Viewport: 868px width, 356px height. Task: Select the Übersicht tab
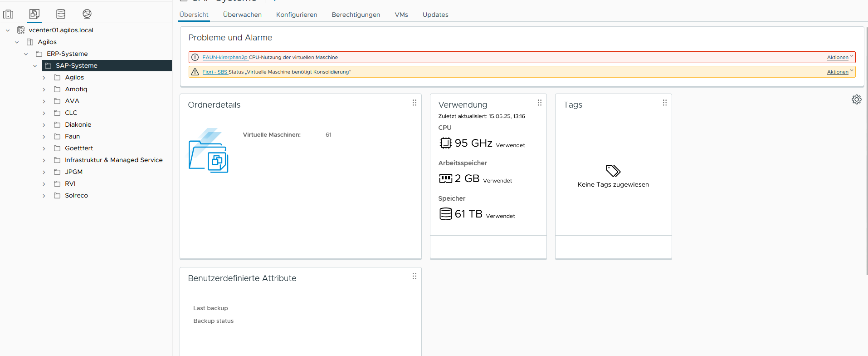(x=194, y=15)
